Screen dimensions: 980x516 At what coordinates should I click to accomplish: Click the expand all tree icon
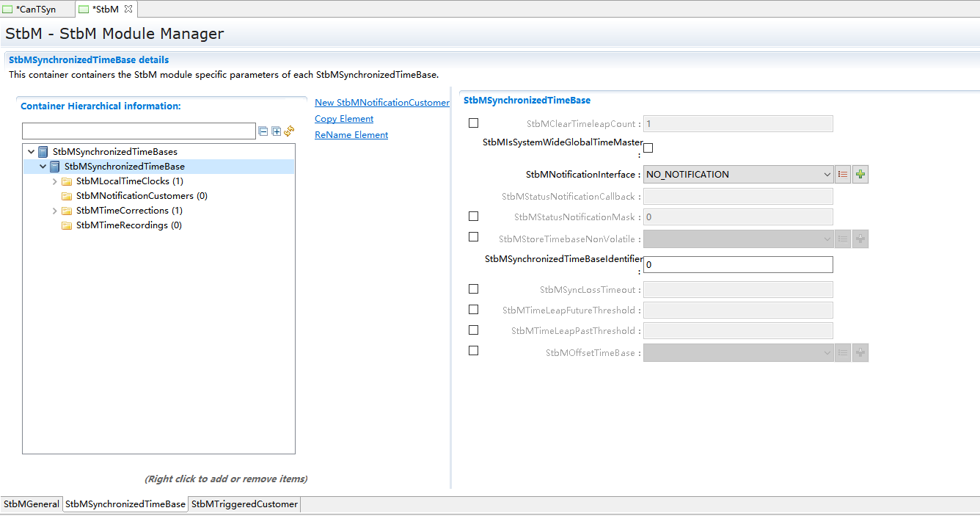pyautogui.click(x=277, y=131)
